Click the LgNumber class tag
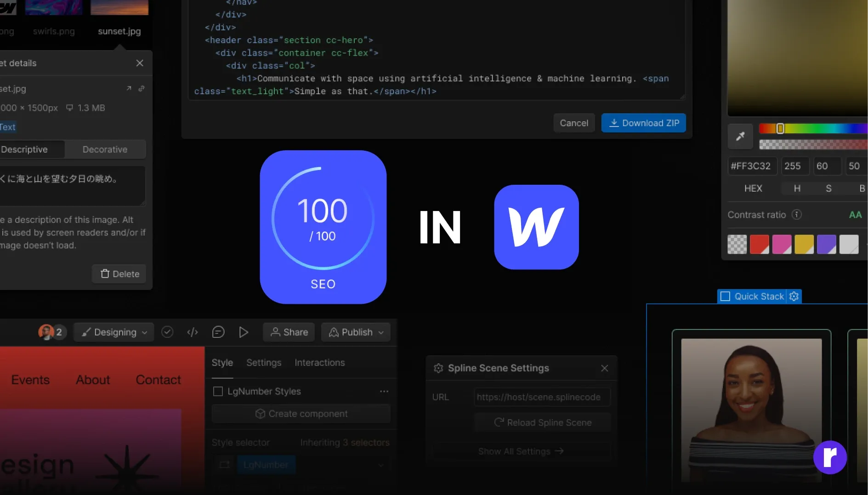 [266, 465]
